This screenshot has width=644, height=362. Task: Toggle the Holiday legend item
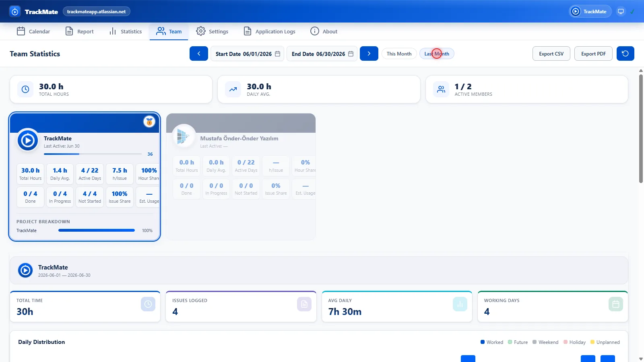(x=575, y=342)
